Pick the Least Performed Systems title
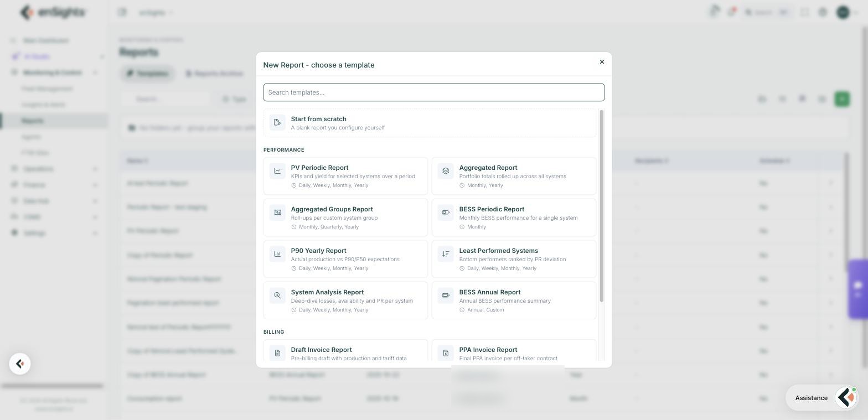Image resolution: width=868 pixels, height=420 pixels. 499,251
